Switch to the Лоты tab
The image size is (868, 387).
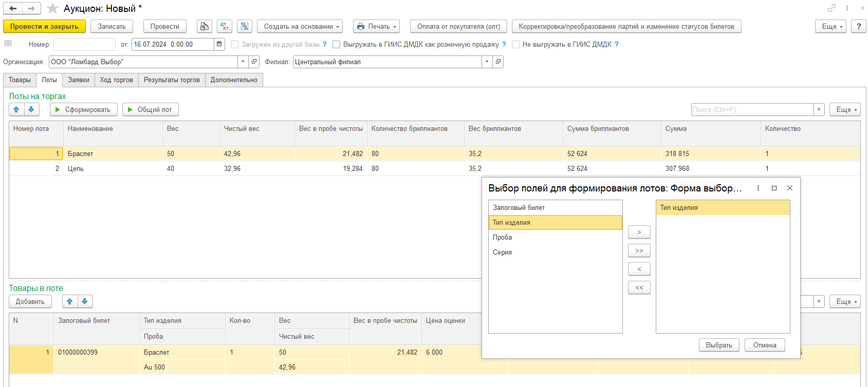click(x=49, y=80)
